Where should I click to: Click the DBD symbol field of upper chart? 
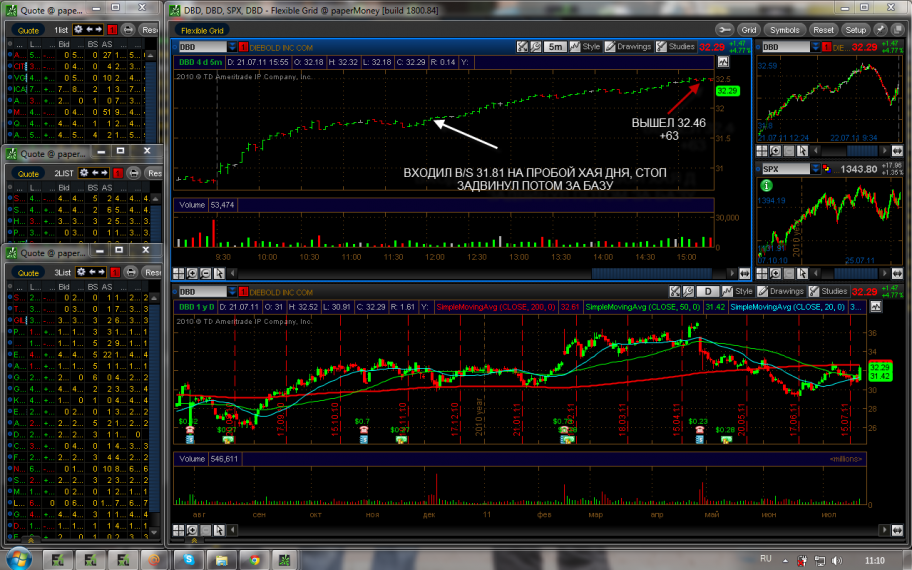pos(202,47)
